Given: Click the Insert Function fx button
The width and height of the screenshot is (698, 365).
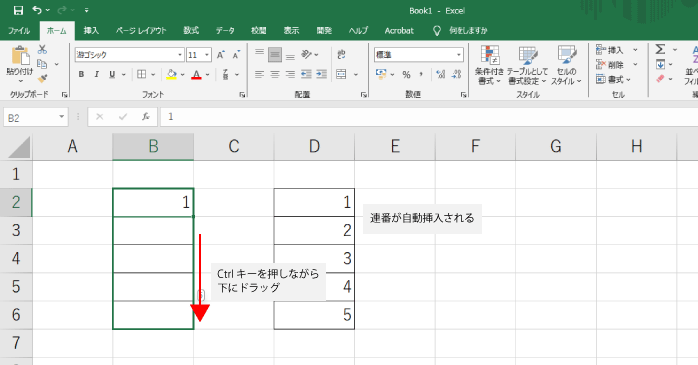Looking at the screenshot, I should tap(146, 117).
